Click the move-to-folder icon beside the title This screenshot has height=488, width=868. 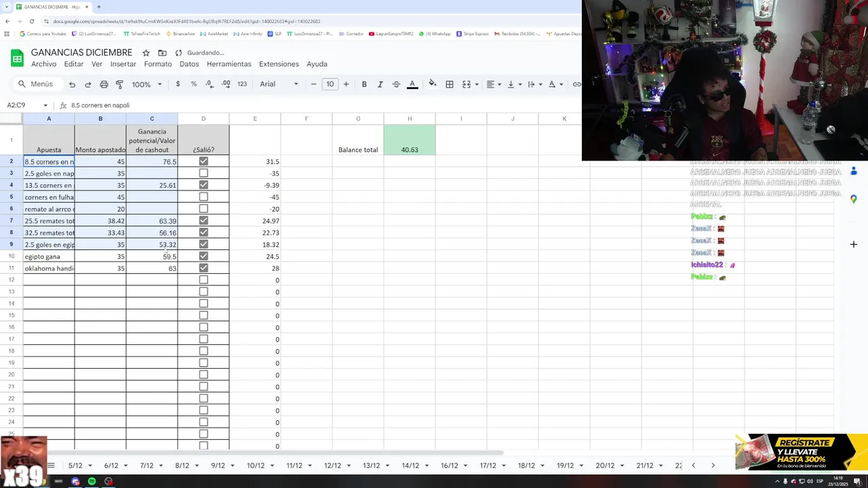(x=162, y=53)
